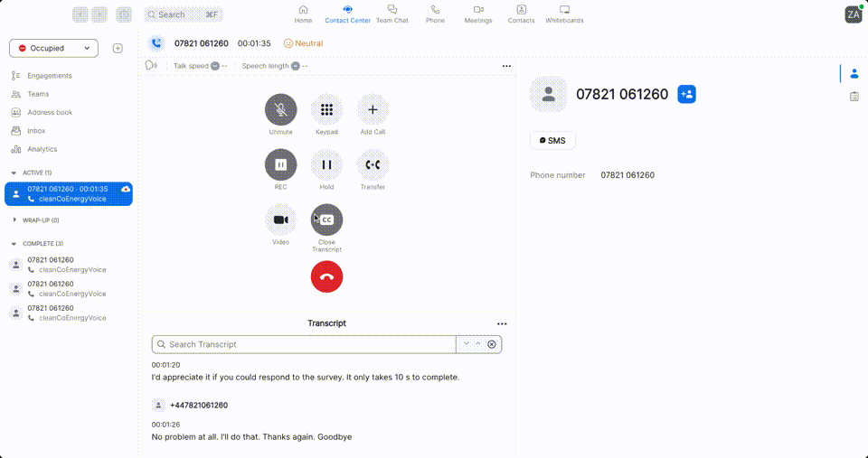This screenshot has height=458, width=868.
Task: Open the Occupied status dropdown
Action: 53,48
